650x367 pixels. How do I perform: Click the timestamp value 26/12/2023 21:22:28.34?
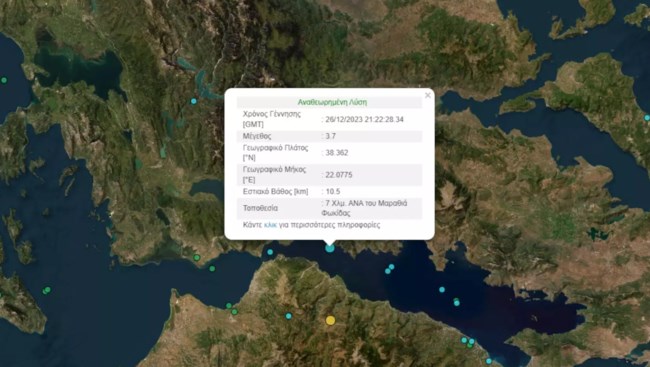pyautogui.click(x=364, y=119)
